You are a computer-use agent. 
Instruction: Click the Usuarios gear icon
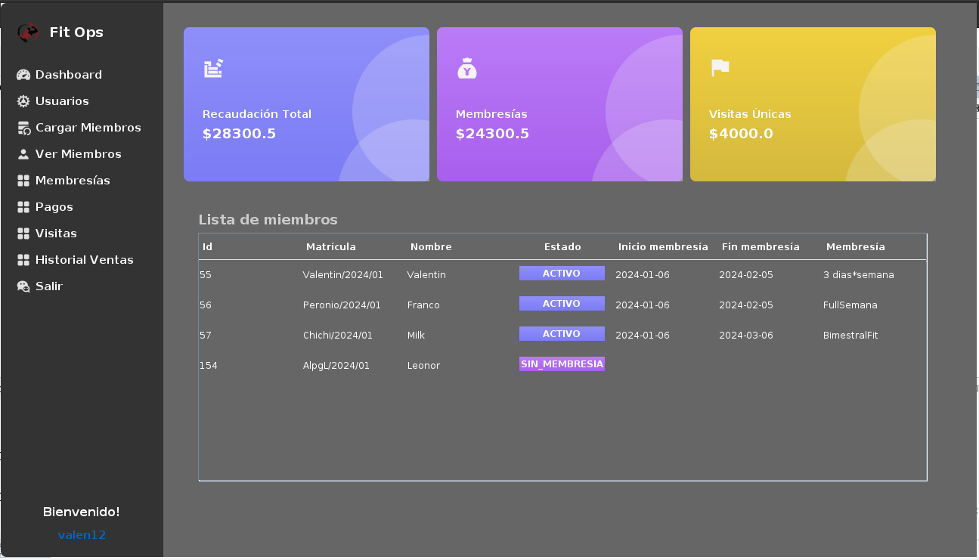click(x=23, y=101)
